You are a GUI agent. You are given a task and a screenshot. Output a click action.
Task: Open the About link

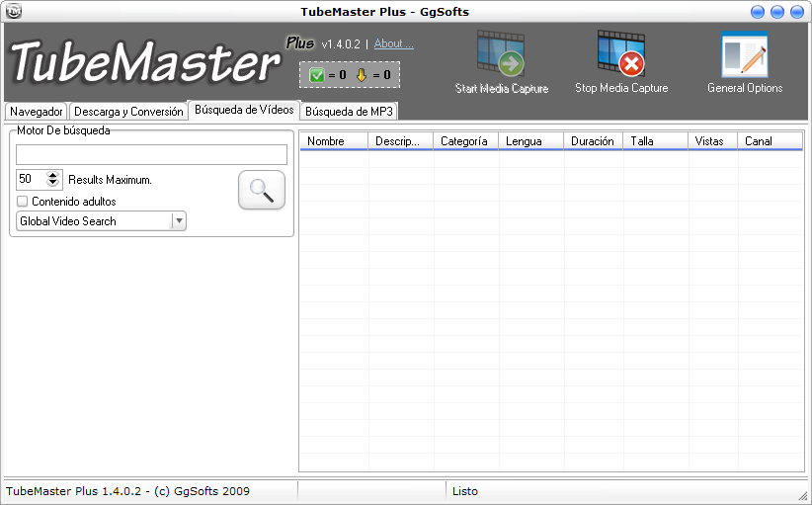[393, 44]
